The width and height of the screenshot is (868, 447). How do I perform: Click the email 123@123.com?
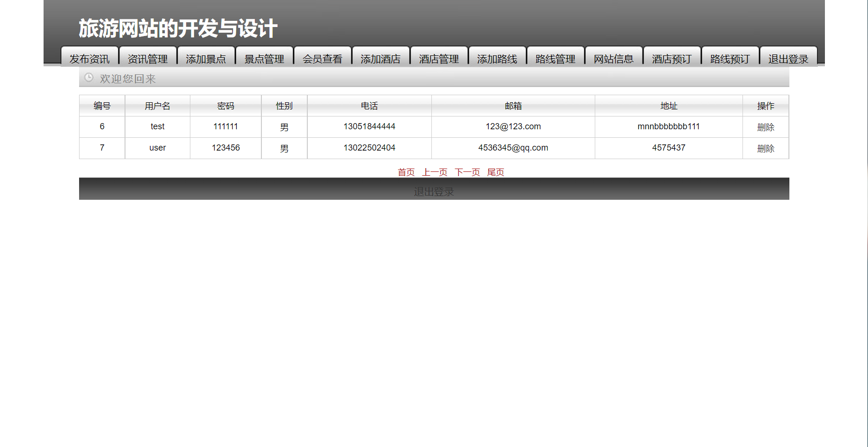click(513, 127)
